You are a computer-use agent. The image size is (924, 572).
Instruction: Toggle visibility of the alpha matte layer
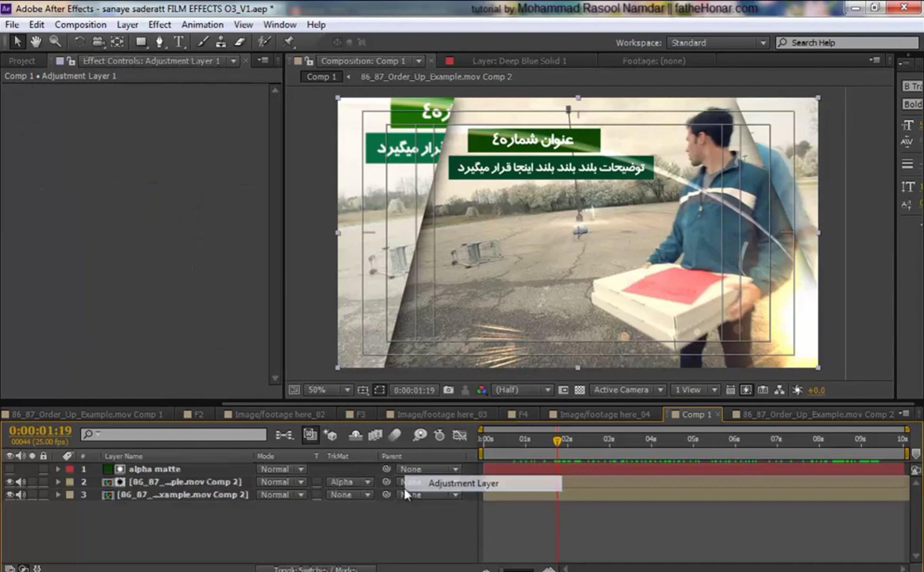click(10, 469)
